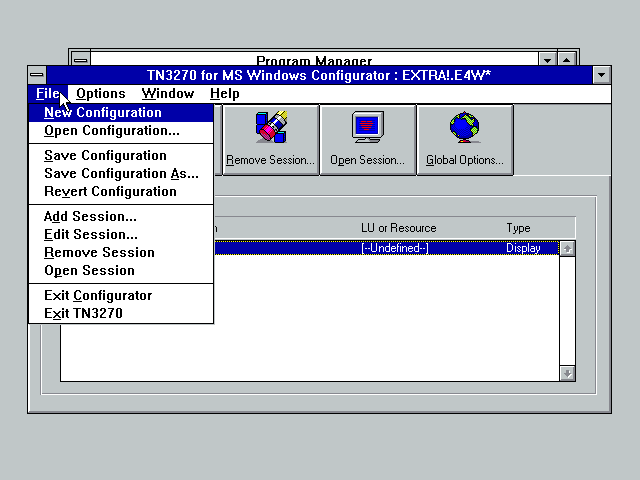Click the Type column header
This screenshot has height=480, width=640.
(518, 228)
